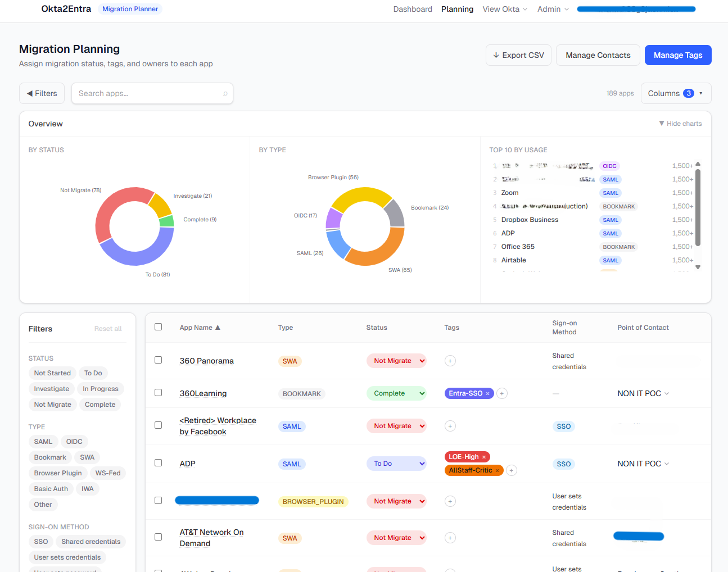This screenshot has width=728, height=572.
Task: Add tag to AT&T Network On Demand
Action: [450, 538]
